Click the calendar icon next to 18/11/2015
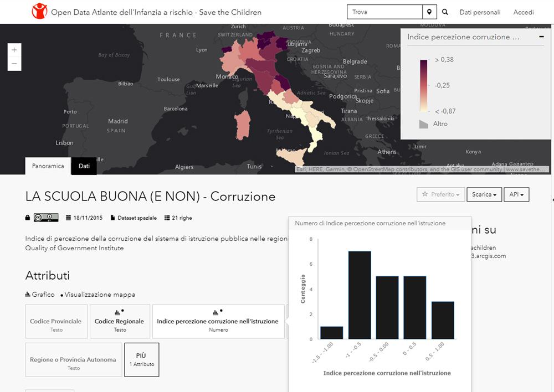 tap(69, 218)
